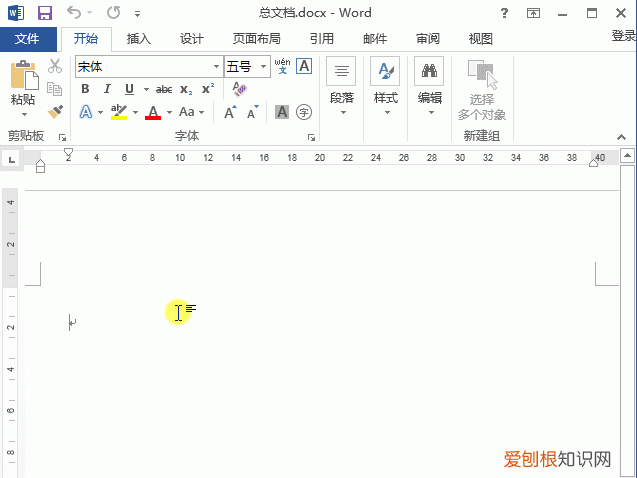Toggle Strikethrough abc formatting
637x478 pixels.
click(164, 89)
